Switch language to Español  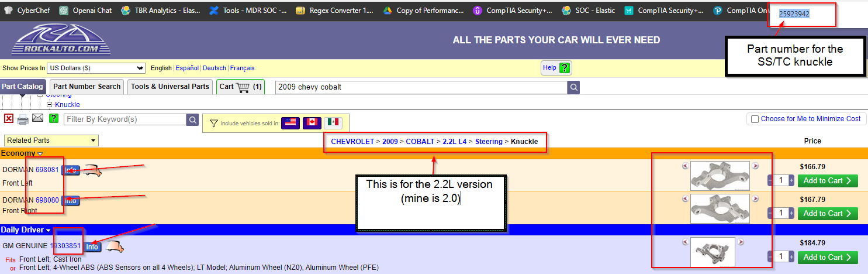point(187,68)
